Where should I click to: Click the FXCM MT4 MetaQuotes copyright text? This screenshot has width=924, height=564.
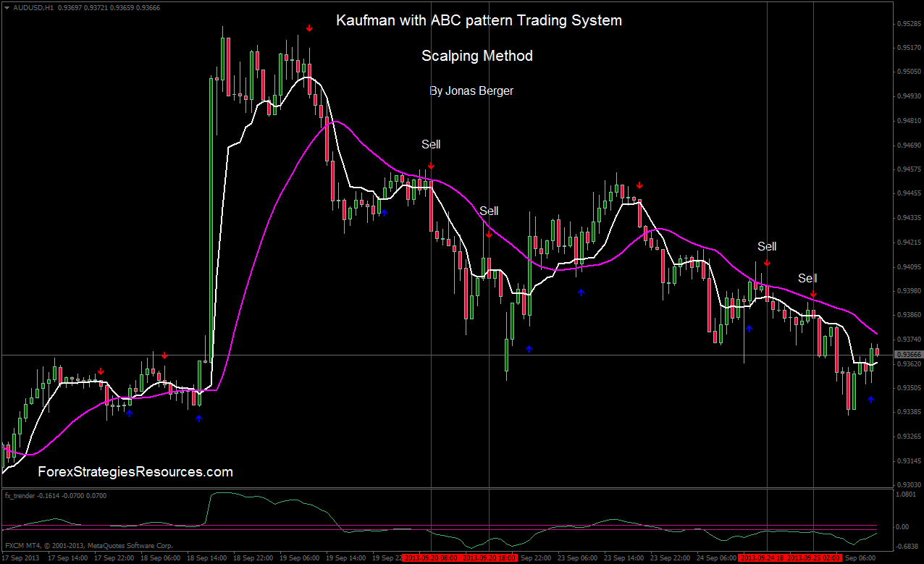pyautogui.click(x=89, y=545)
